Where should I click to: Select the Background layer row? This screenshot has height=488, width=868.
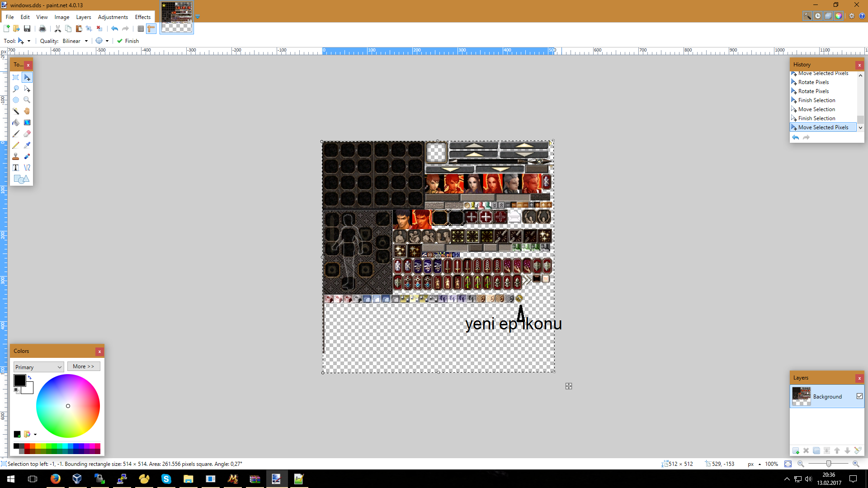pos(827,396)
